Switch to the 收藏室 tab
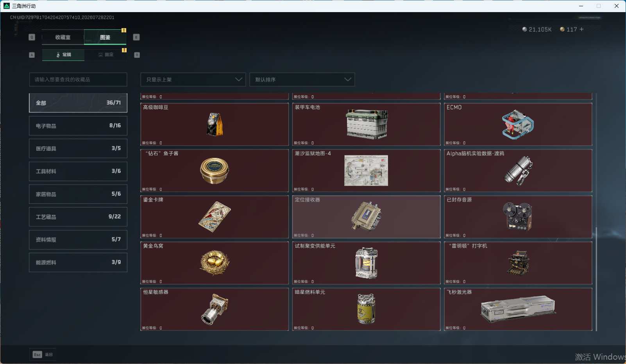This screenshot has width=626, height=364. click(x=63, y=37)
